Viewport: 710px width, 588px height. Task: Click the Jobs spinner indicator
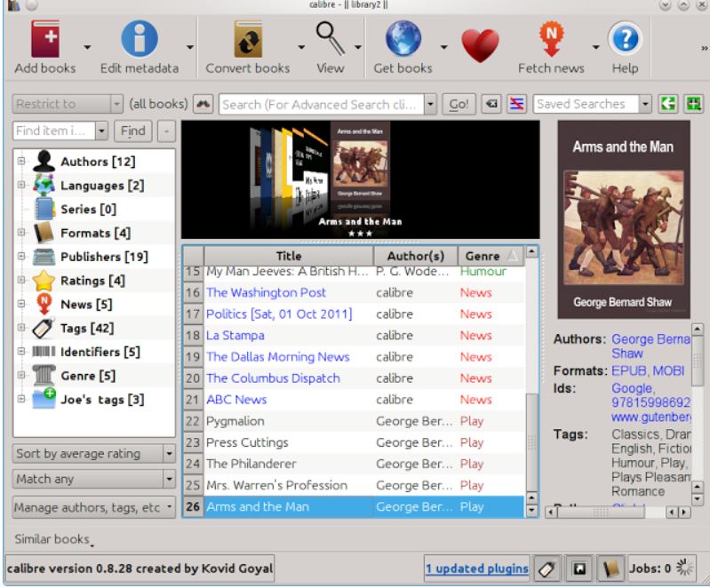click(684, 568)
